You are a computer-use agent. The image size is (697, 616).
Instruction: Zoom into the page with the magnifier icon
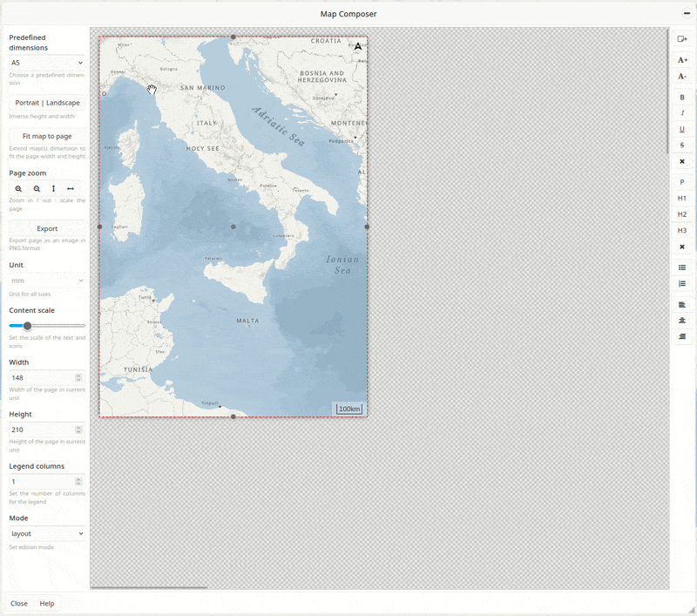19,188
